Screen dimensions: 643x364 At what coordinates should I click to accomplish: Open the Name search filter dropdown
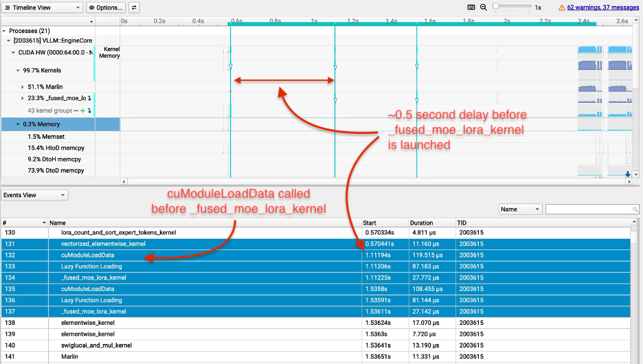coord(520,209)
